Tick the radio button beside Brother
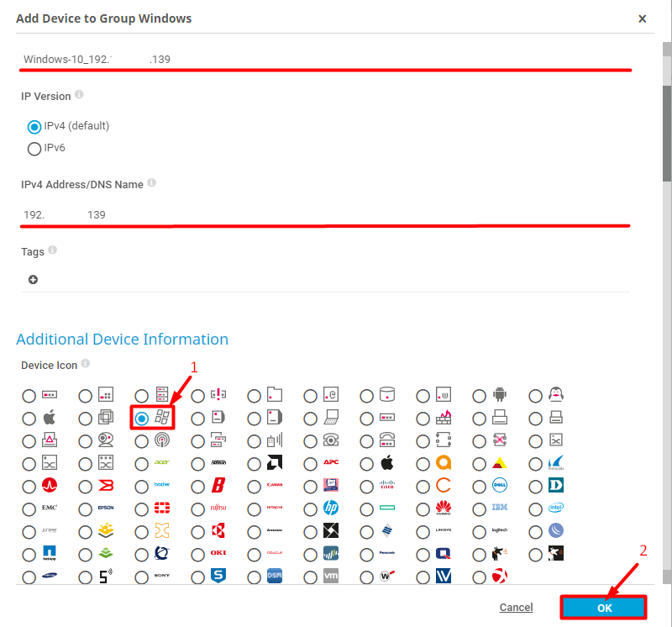The image size is (672, 627). tap(141, 487)
